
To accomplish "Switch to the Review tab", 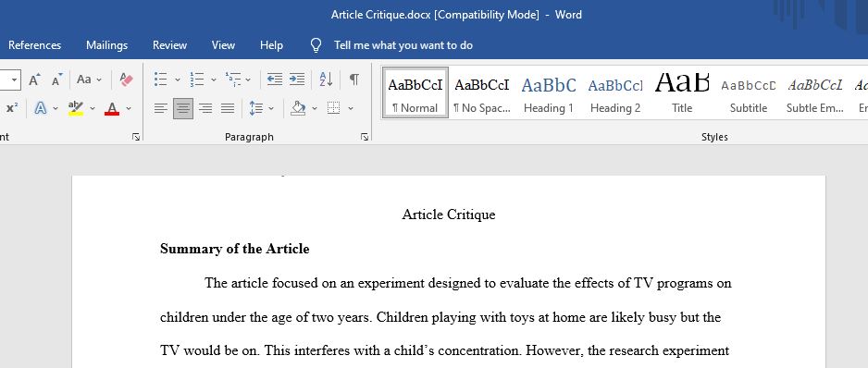I will pyautogui.click(x=170, y=45).
